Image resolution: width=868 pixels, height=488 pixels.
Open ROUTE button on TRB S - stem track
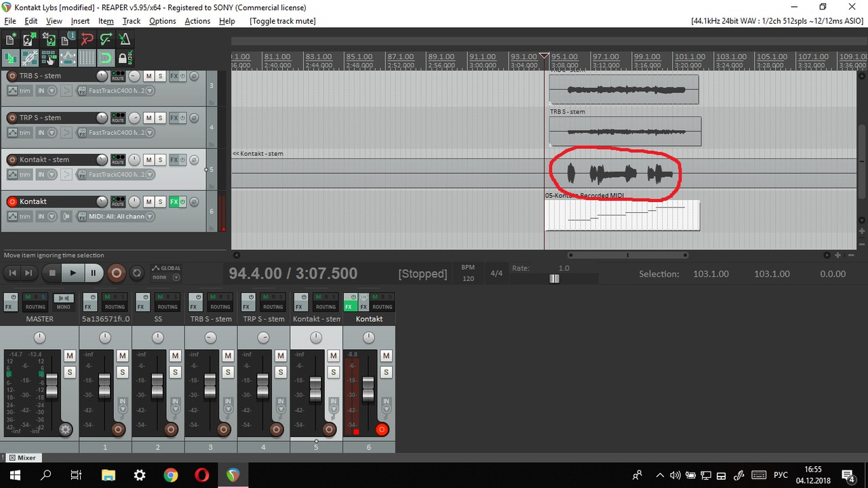(118, 77)
